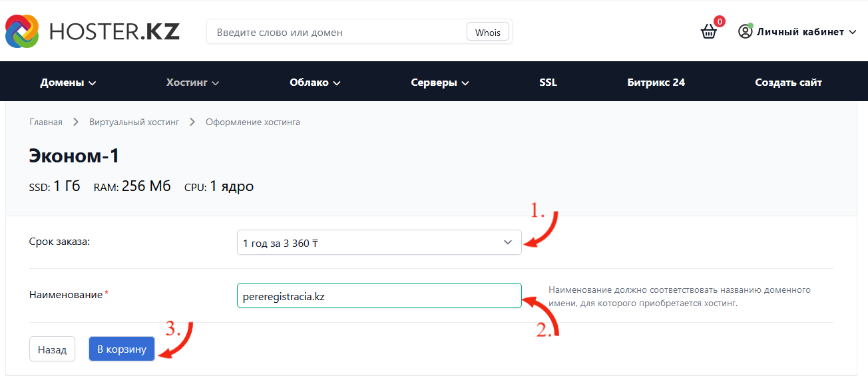Click the cart item count badge
The height and width of the screenshot is (390, 868).
point(719,21)
